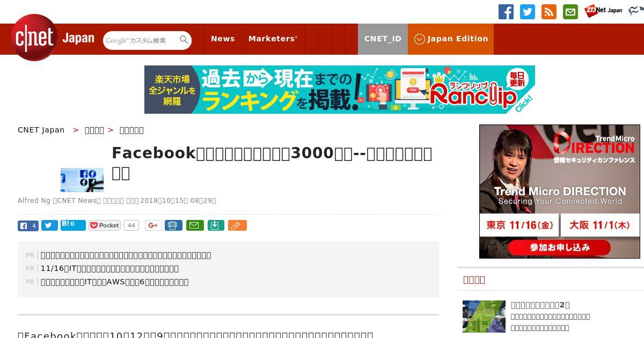Image resolution: width=644 pixels, height=338 pixels.
Task: Open PR link mentioning AWS
Action: pos(114,282)
